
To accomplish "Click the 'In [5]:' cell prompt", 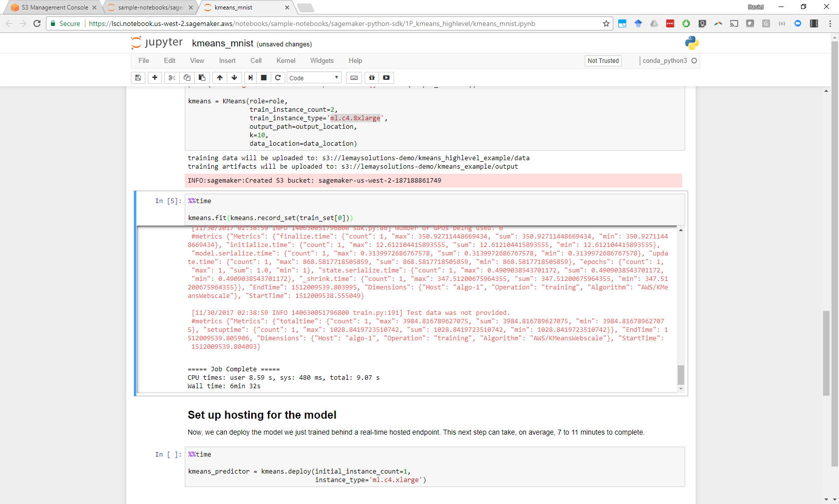I will [168, 201].
